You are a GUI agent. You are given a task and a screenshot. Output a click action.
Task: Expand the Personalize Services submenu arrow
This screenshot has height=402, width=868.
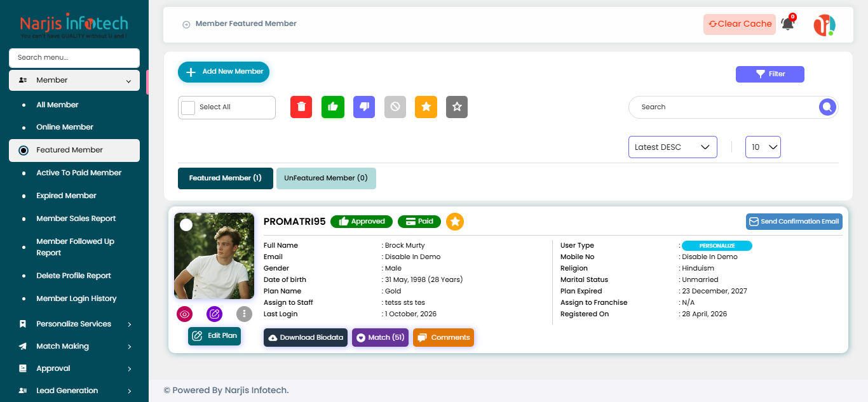pyautogui.click(x=130, y=325)
